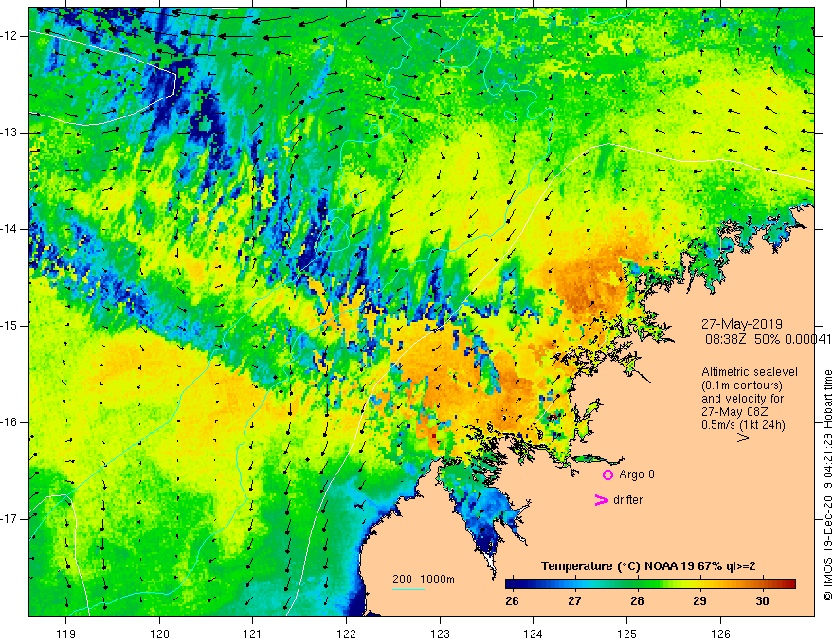834x644 pixels.
Task: Click the 0.5m/s velocity scale arrow
Action: (731, 438)
